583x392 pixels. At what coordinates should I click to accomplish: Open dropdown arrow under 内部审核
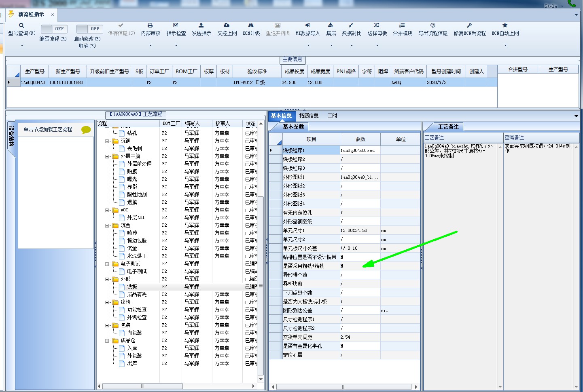tap(151, 46)
